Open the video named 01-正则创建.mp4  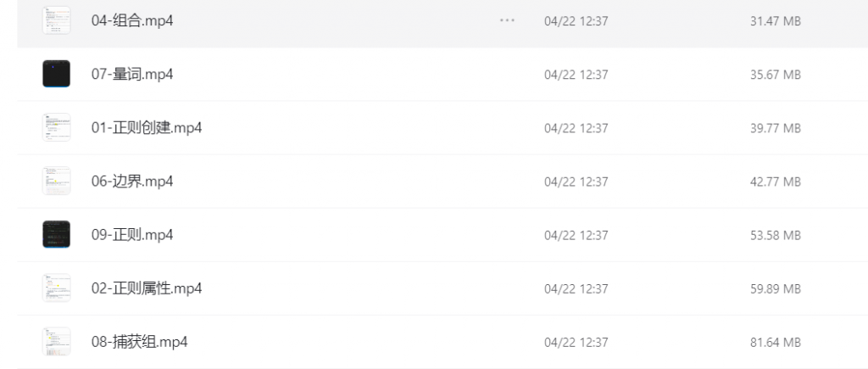[x=147, y=128]
